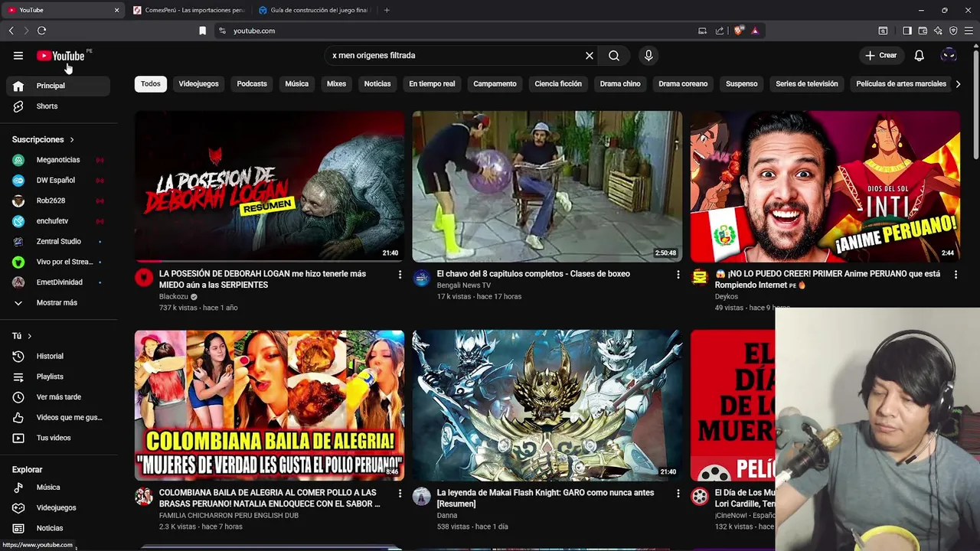
Task: Select the Ciencia ficción chip
Action: pyautogui.click(x=558, y=83)
